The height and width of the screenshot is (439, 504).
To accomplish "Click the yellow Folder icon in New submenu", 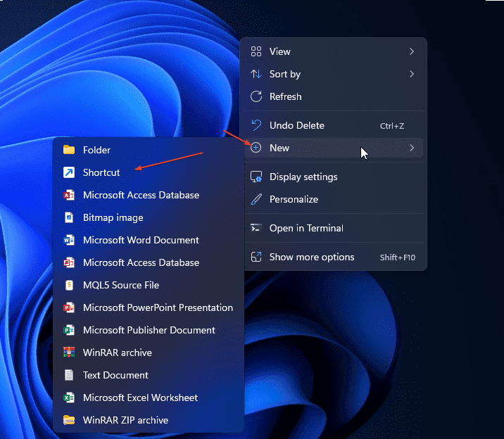I will click(69, 150).
